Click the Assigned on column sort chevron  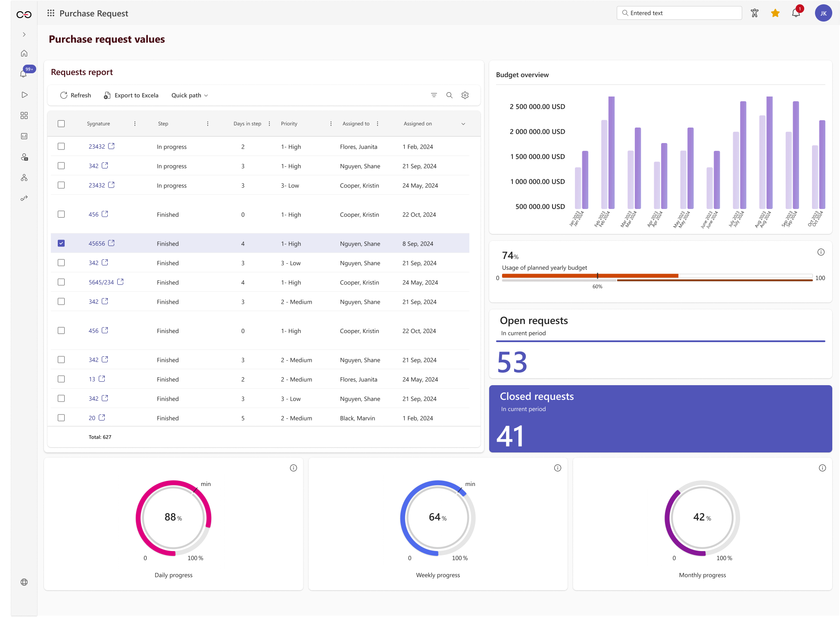pos(463,124)
